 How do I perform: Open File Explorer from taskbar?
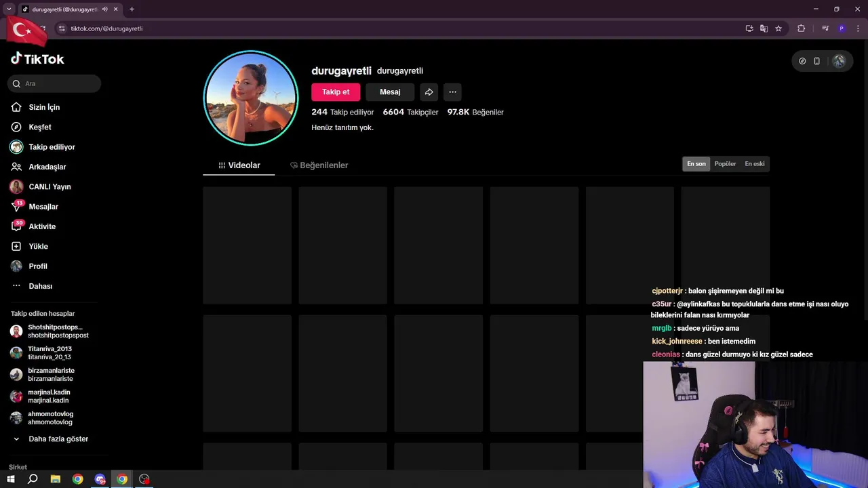tap(56, 479)
